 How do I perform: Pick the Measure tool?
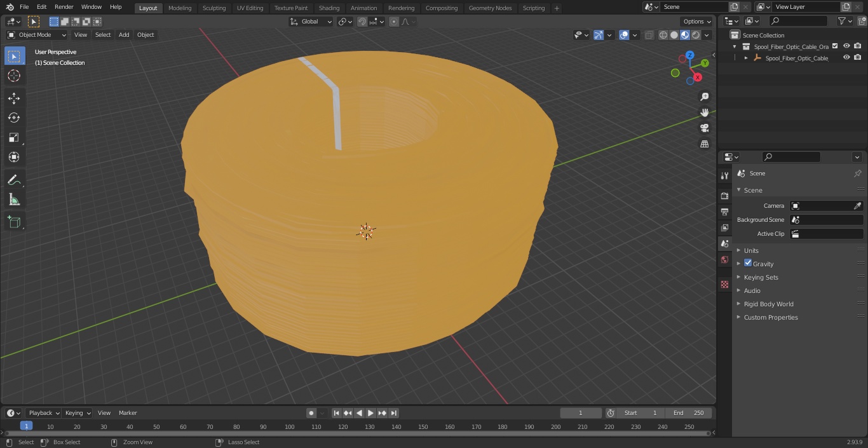click(x=14, y=200)
